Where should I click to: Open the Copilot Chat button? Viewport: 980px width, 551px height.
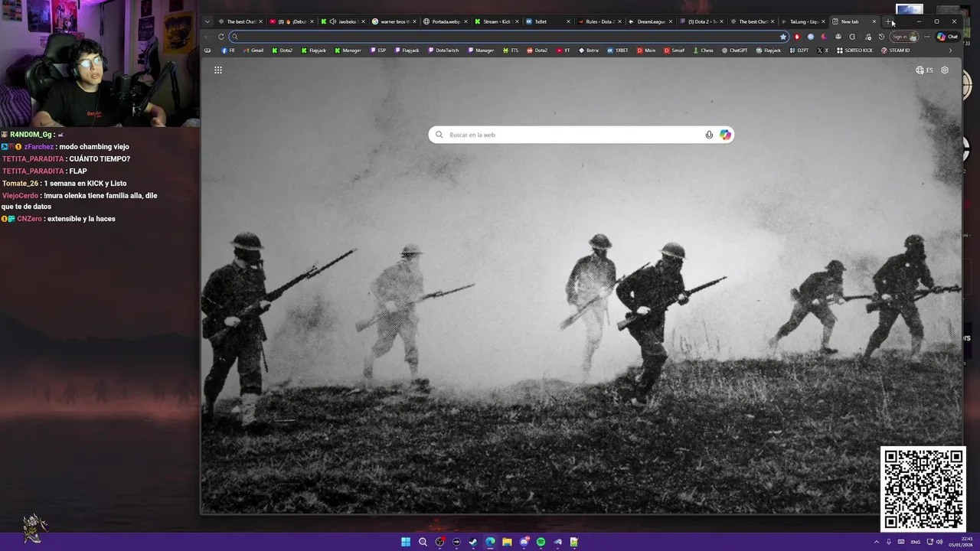(947, 37)
